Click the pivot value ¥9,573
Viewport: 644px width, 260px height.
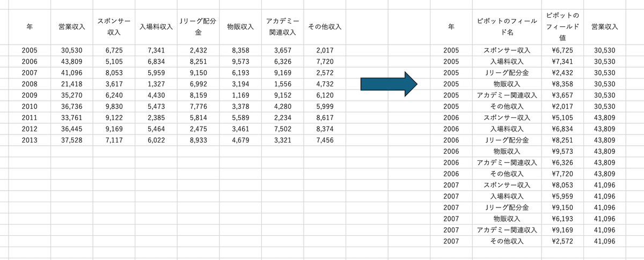pos(562,151)
